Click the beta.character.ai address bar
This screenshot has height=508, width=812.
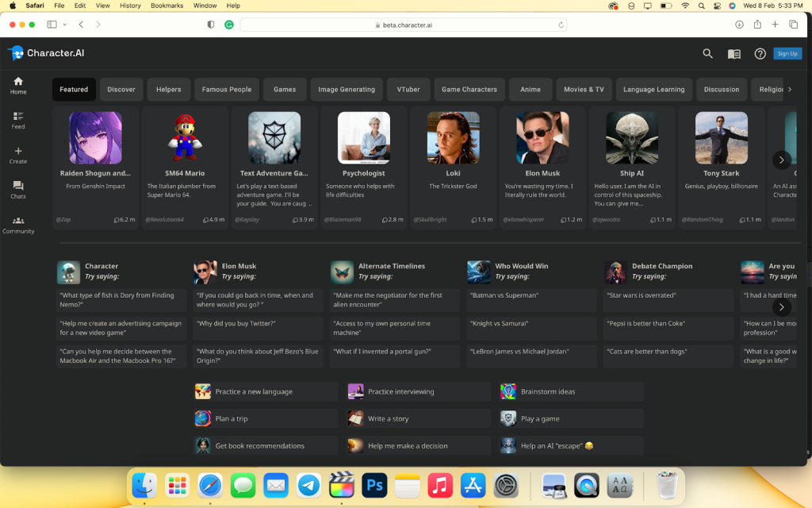pyautogui.click(x=403, y=25)
